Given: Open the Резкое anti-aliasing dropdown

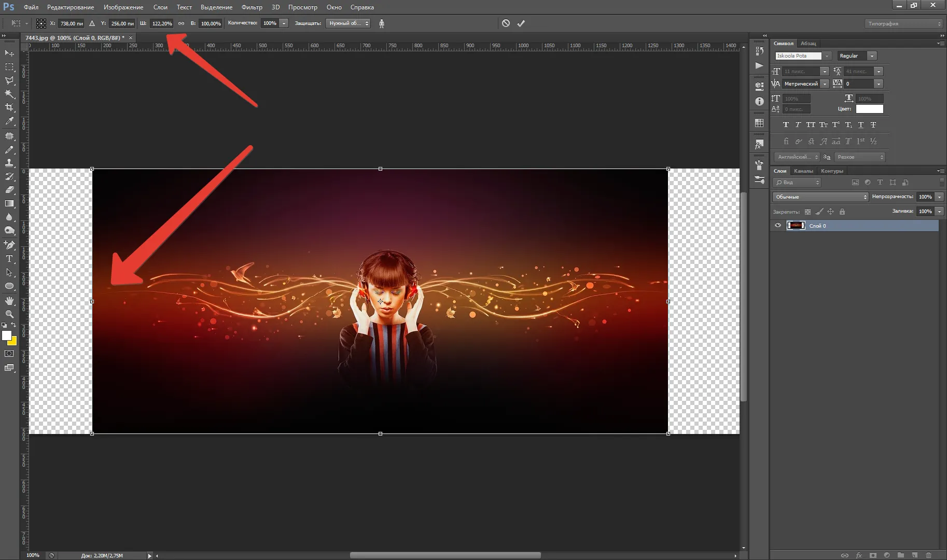Looking at the screenshot, I should pos(859,157).
